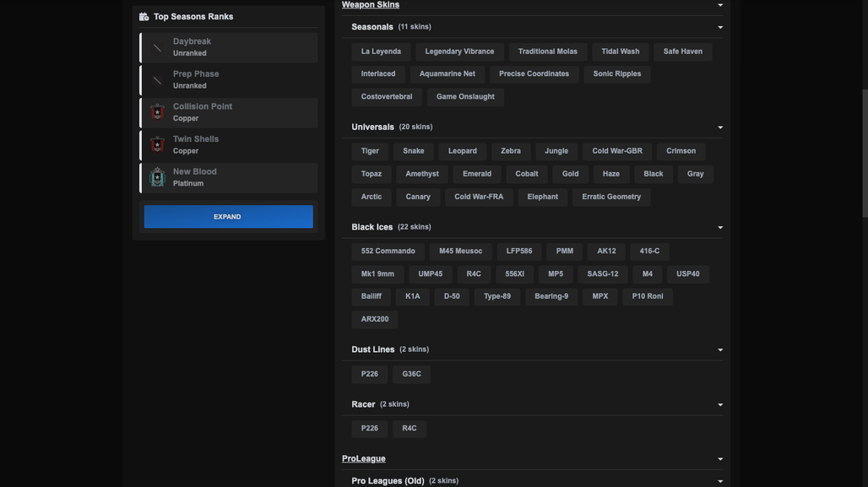Viewport: 868px width, 487px height.
Task: Choose the Jungle universal skin
Action: pyautogui.click(x=556, y=151)
